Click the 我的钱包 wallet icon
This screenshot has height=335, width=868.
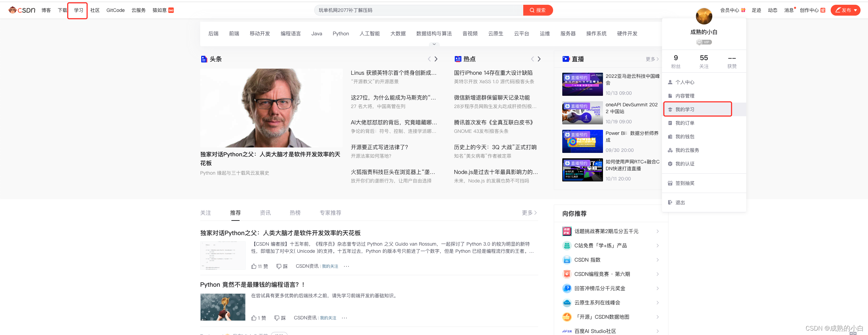(670, 137)
